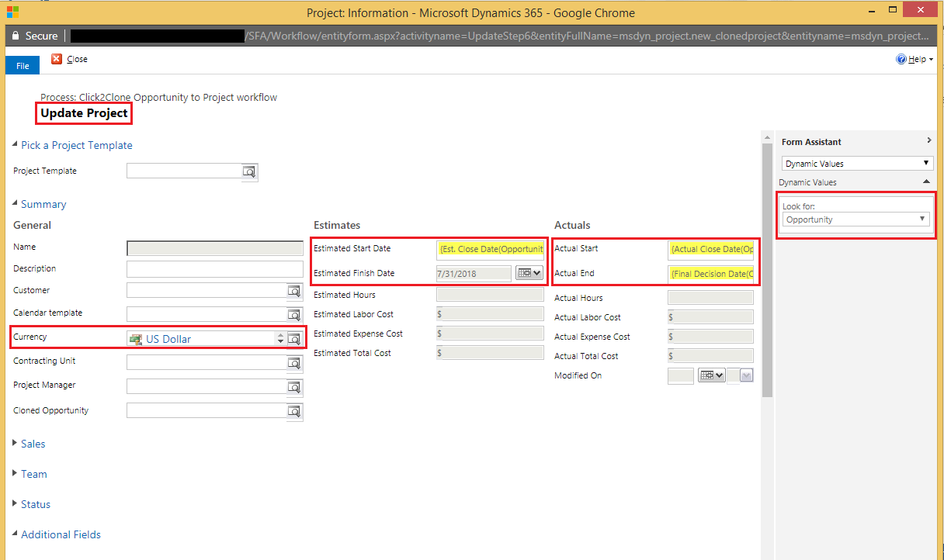
Task: Click the Contracting Unit input field
Action: pyautogui.click(x=207, y=363)
